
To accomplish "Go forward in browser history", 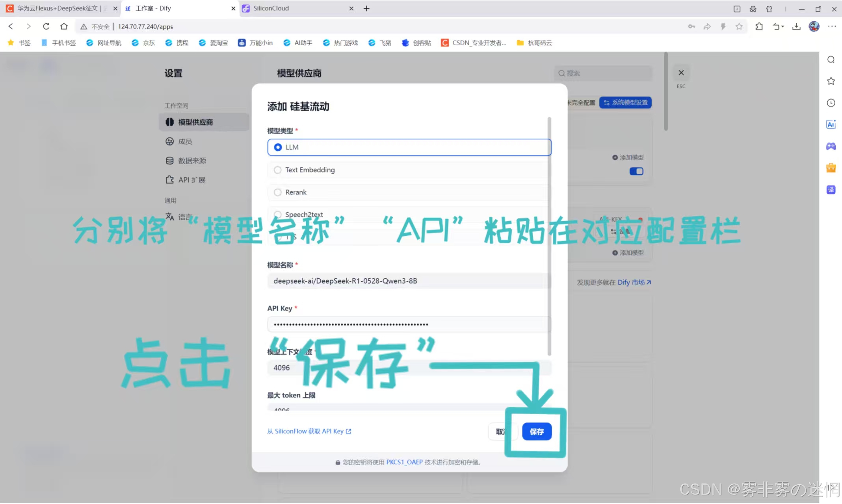I will point(28,26).
